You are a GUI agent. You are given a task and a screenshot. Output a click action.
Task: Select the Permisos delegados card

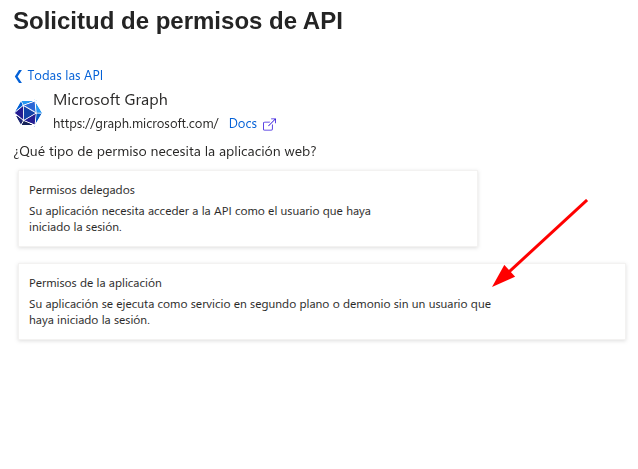(x=248, y=208)
